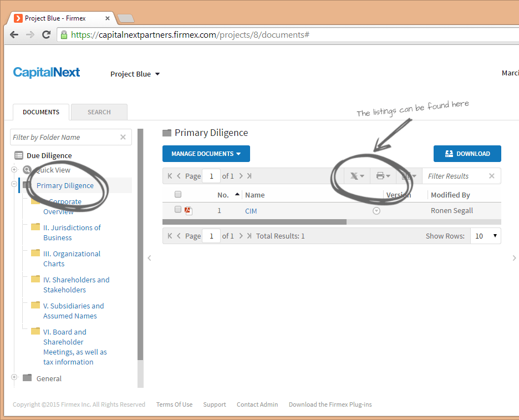The image size is (519, 420).
Task: Expand the Quick View node
Action: [14, 170]
